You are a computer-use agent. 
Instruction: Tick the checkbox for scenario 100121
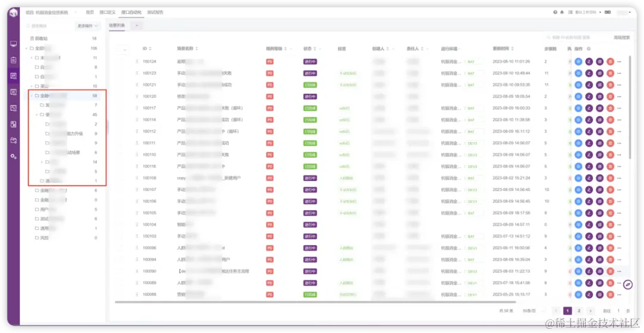point(120,85)
